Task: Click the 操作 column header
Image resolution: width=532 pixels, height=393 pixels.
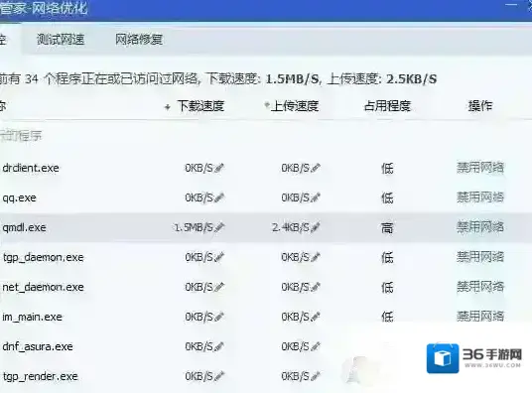Action: pos(480,106)
